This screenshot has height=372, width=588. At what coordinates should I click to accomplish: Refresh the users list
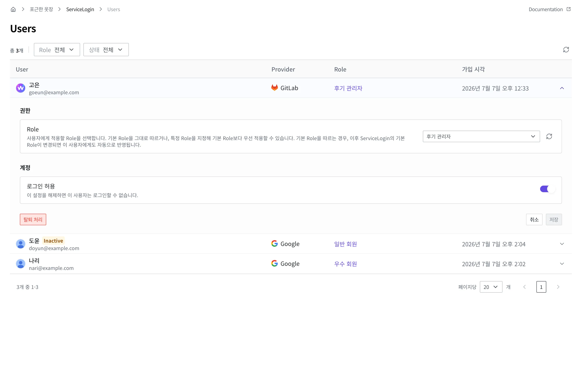pos(566,50)
